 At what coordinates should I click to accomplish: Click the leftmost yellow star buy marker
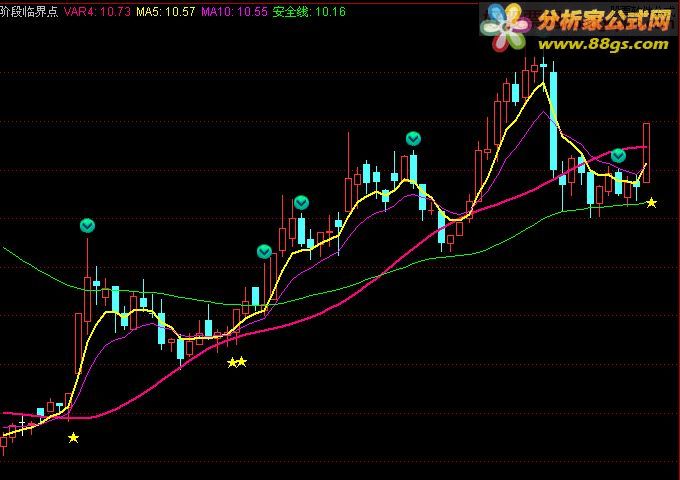(73, 438)
